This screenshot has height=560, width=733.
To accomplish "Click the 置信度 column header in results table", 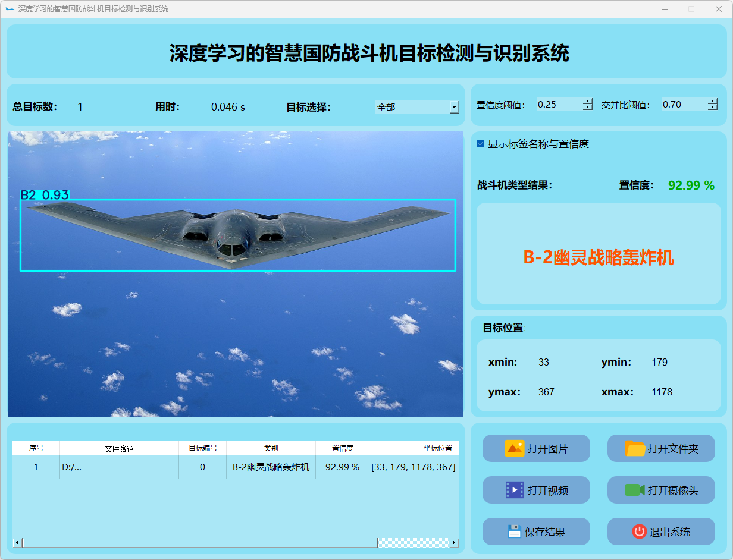I will [342, 448].
